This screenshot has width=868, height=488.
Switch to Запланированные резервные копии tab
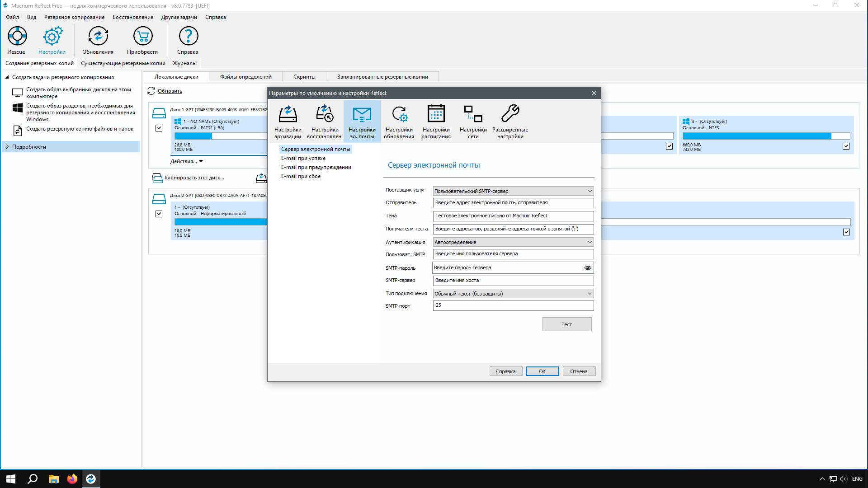(382, 77)
